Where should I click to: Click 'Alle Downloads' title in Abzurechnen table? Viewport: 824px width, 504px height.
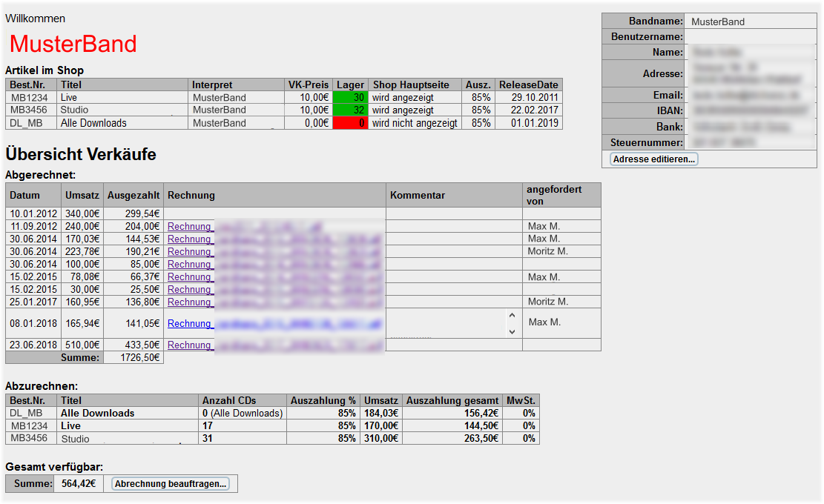(98, 413)
